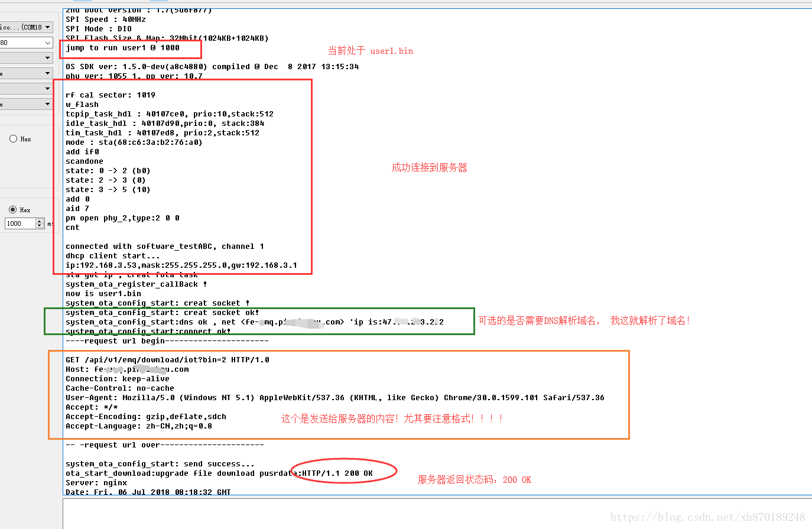Screen dimensions: 812x529
Task: Select the checked Hex radio above the 1000 field
Action: [x=13, y=210]
